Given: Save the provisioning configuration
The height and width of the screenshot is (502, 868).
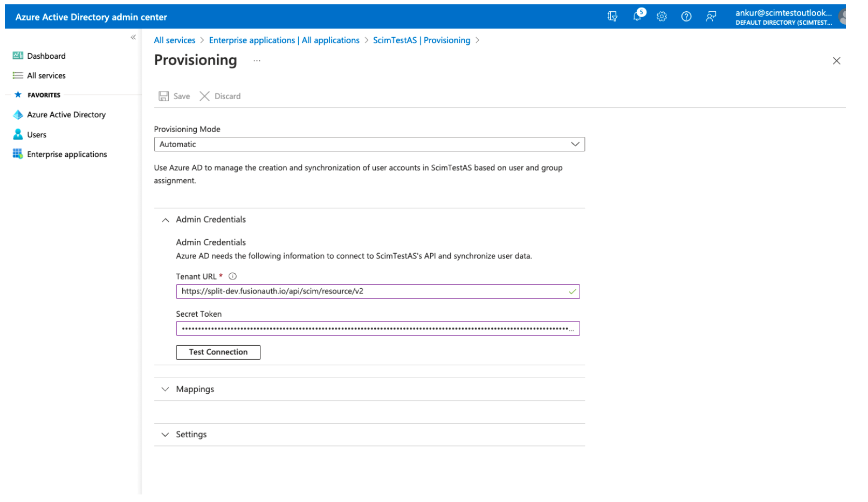Looking at the screenshot, I should click(174, 96).
